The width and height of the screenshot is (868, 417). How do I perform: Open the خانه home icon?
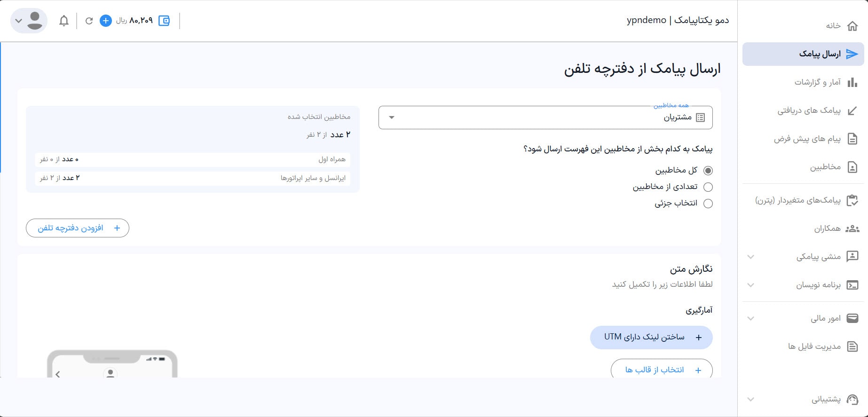point(852,26)
